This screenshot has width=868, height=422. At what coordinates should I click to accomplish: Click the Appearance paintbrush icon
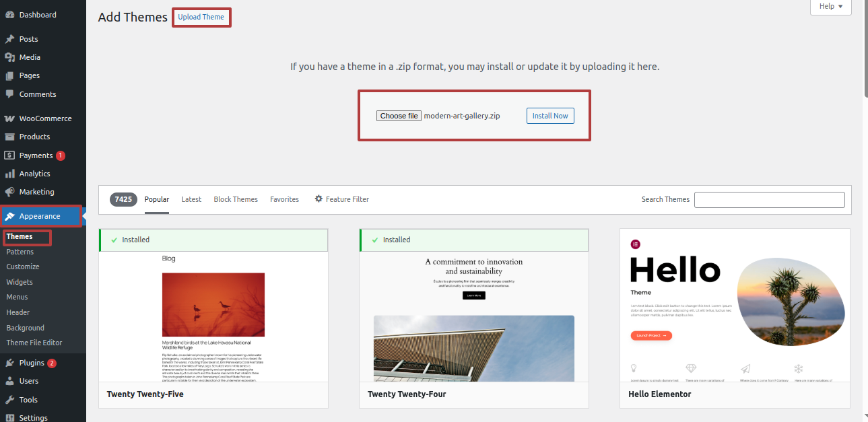(10, 216)
